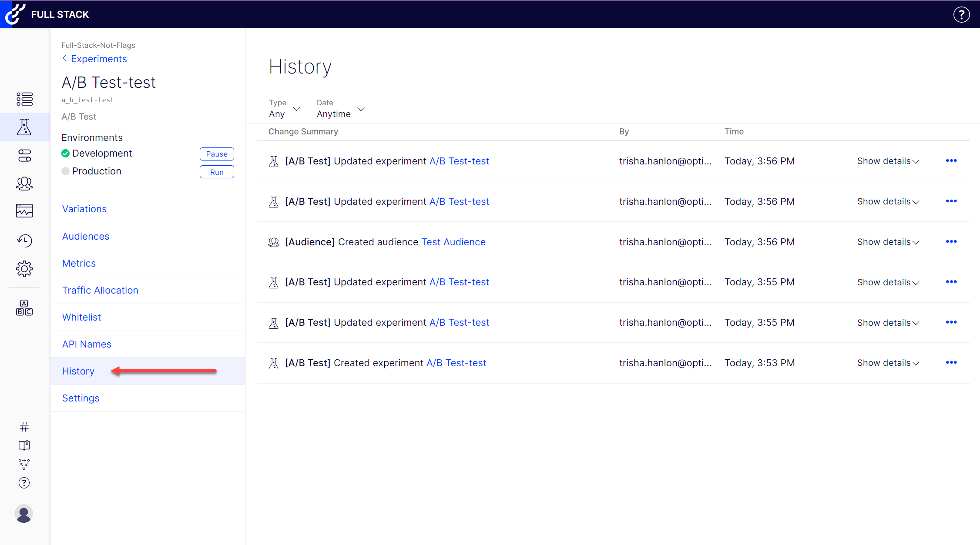Go back to Experiments link
This screenshot has width=980, height=545.
[98, 59]
